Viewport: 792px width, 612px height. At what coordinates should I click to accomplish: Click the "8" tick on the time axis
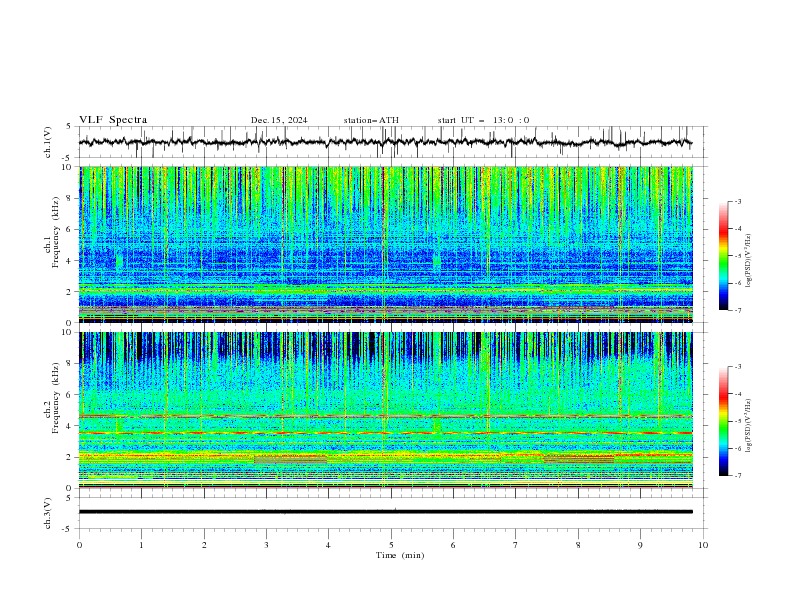point(578,545)
